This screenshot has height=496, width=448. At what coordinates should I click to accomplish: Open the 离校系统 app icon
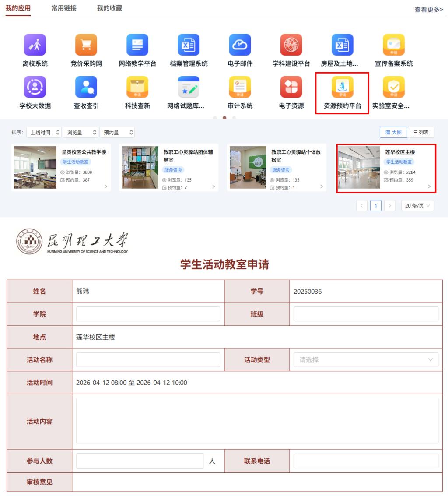(x=35, y=45)
